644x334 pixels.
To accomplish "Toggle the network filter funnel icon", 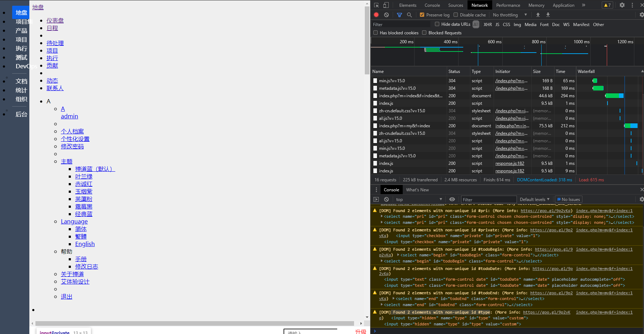I will [399, 15].
